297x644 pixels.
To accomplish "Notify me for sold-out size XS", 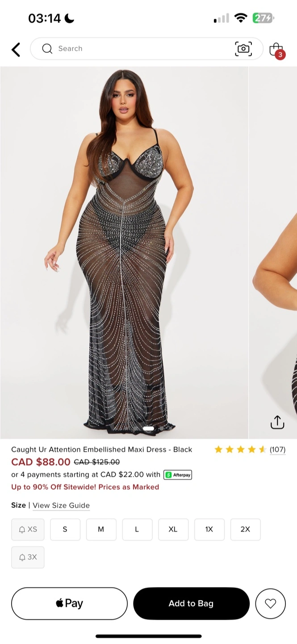I will [x=28, y=530].
